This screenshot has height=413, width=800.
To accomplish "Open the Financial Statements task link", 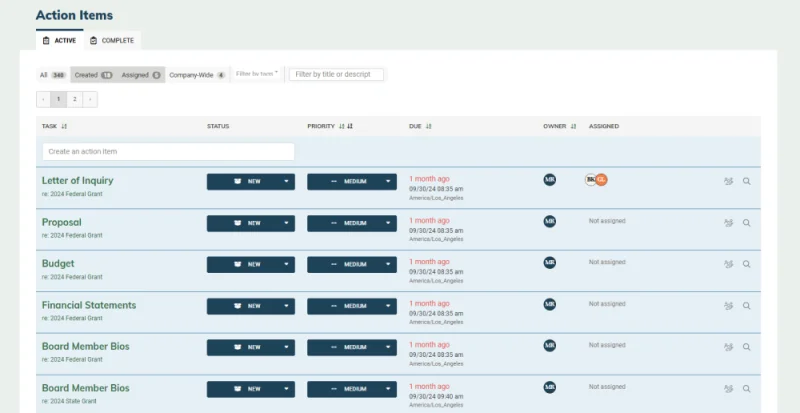I will (89, 305).
